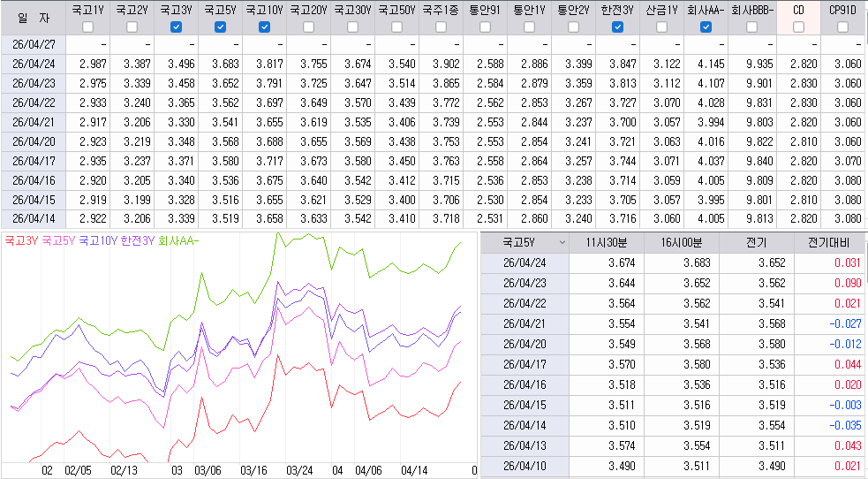Click the 03/24 date on chart axis
This screenshot has height=479, width=868.
[x=299, y=471]
